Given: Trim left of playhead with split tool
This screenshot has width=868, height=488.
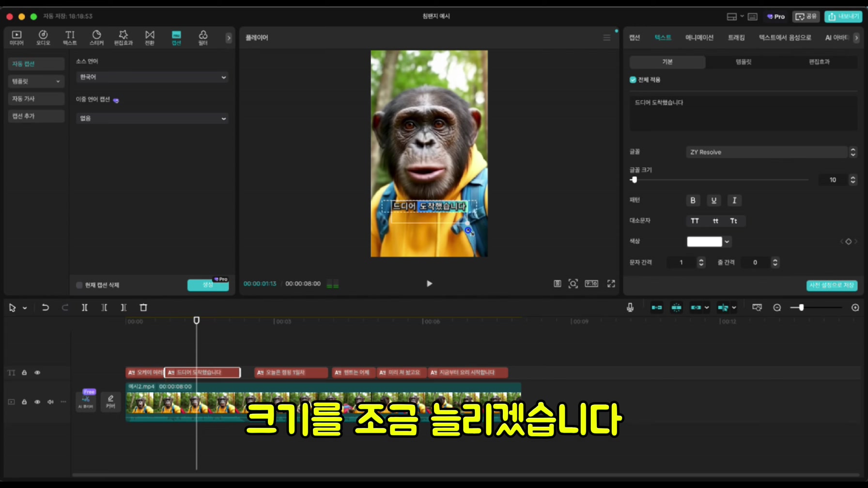Looking at the screenshot, I should 104,307.
